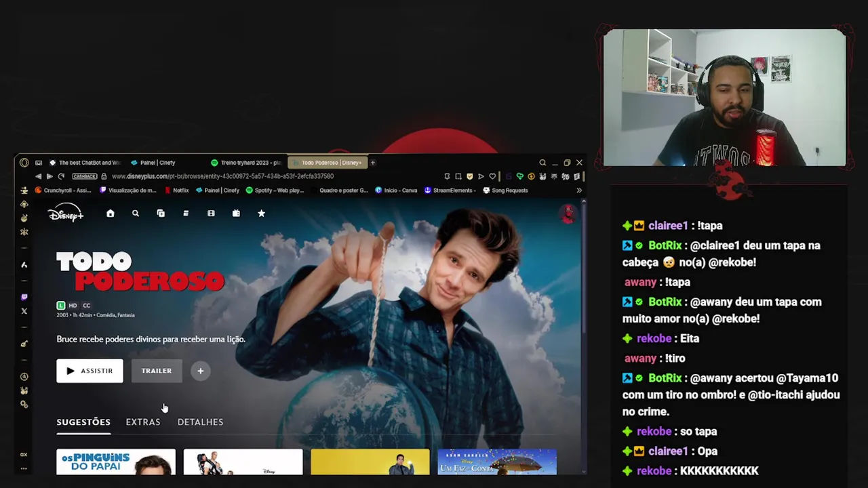
Task: Open the sidebar three-dots more menu
Action: coord(24,468)
